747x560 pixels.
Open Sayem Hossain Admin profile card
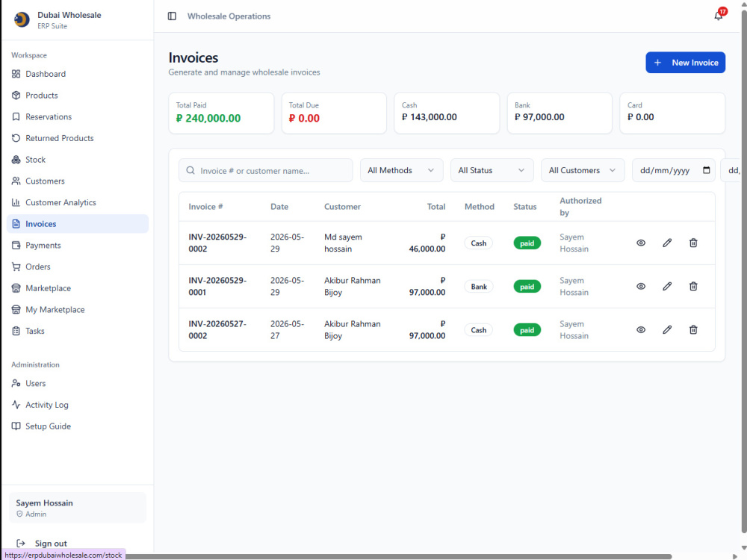pos(78,508)
